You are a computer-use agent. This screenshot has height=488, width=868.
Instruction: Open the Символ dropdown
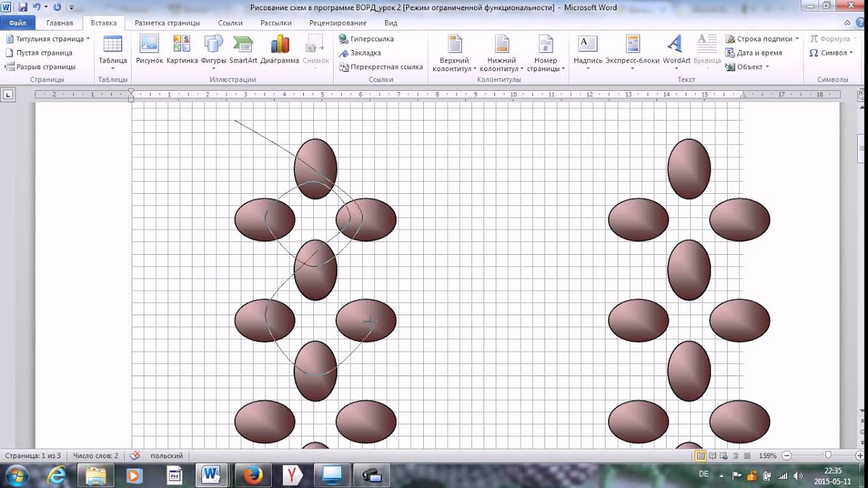(831, 53)
